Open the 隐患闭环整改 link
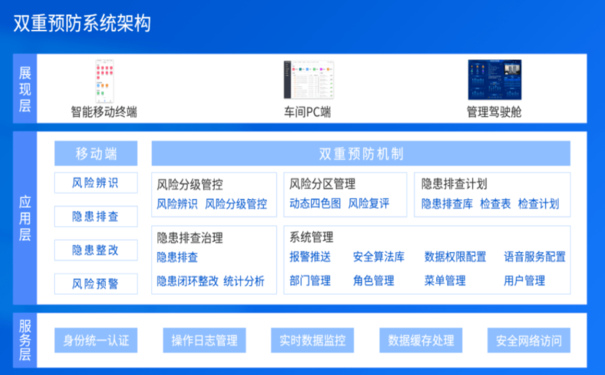Screen dimensions: 605x375 [188, 281]
